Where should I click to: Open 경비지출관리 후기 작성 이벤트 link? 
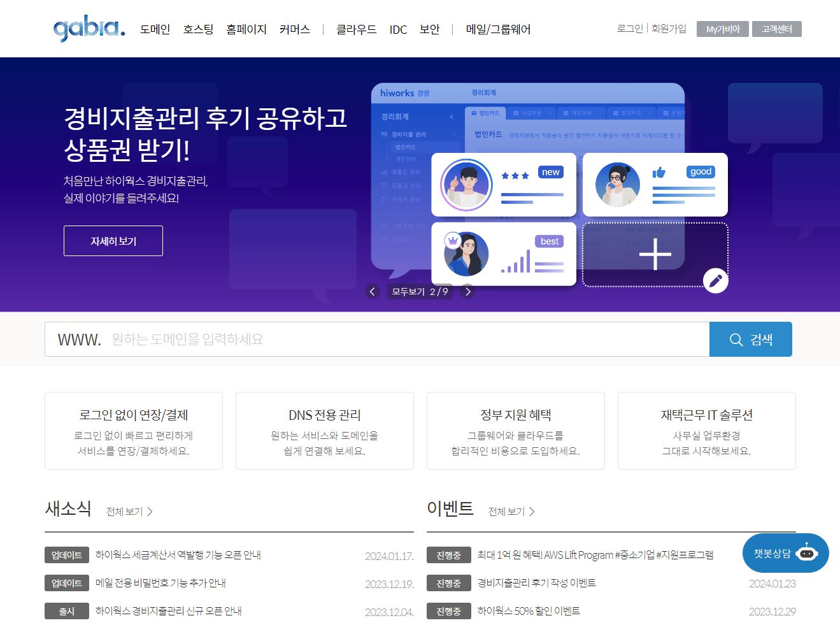[537, 583]
